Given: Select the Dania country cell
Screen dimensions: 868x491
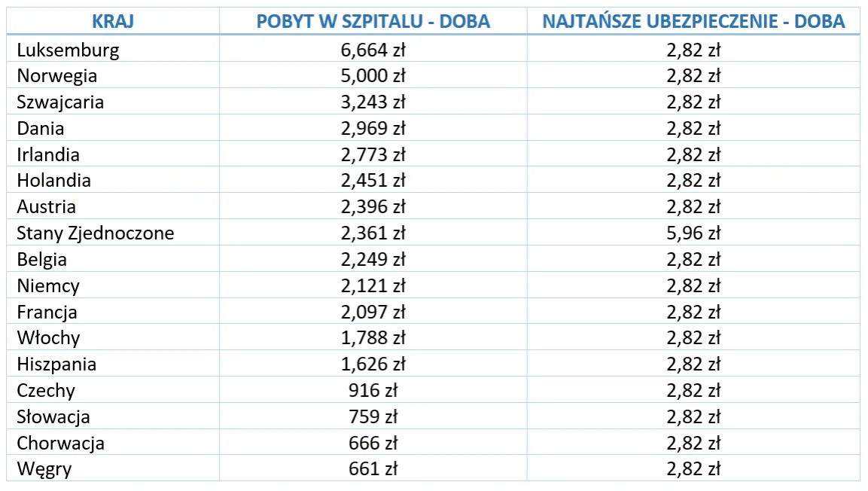Looking at the screenshot, I should [x=41, y=129].
